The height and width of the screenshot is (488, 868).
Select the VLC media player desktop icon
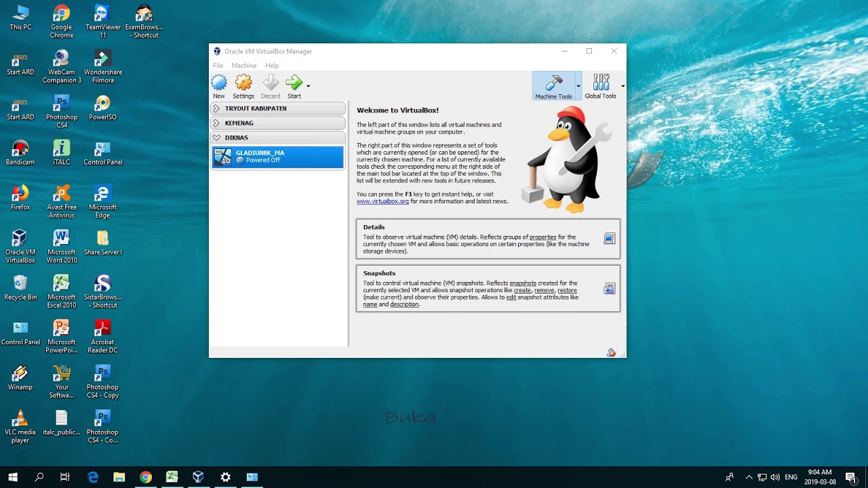20,426
